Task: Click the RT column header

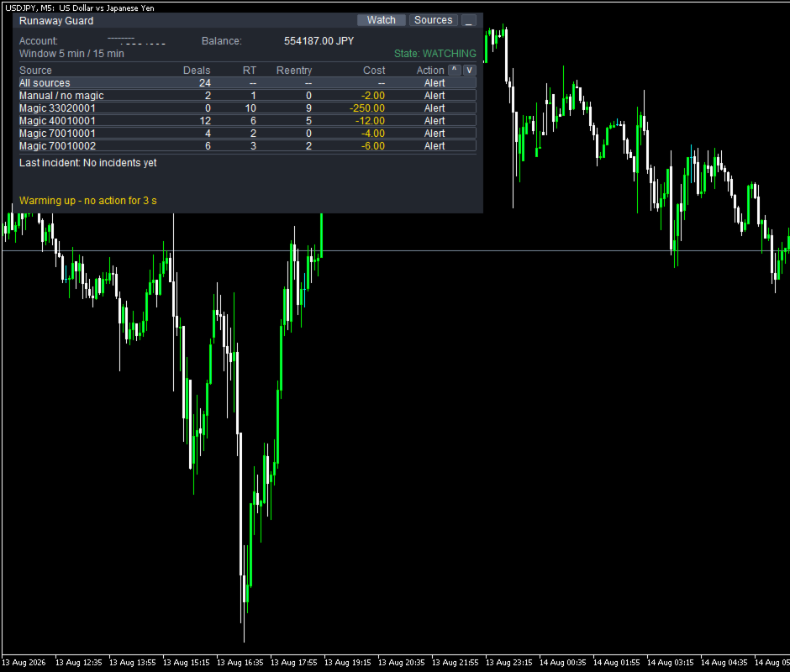Action: pyautogui.click(x=250, y=71)
